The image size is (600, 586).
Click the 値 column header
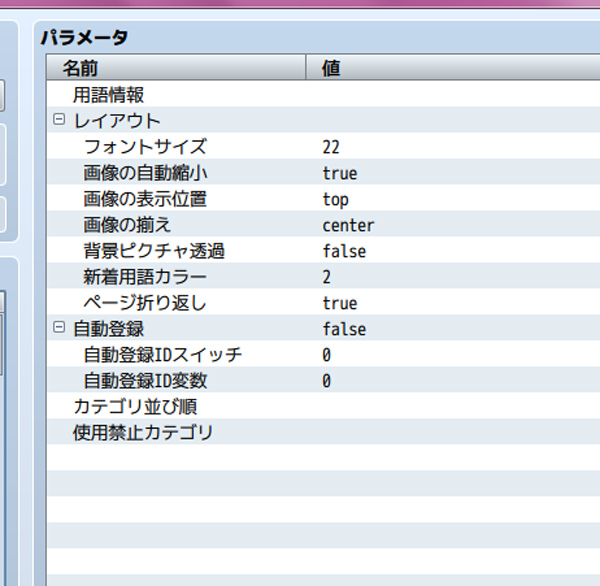click(453, 68)
